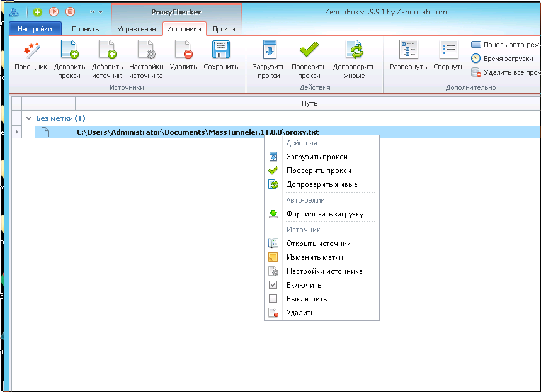This screenshot has height=392, width=541.
Task: Choose Удалить in context menu
Action: pos(322,313)
